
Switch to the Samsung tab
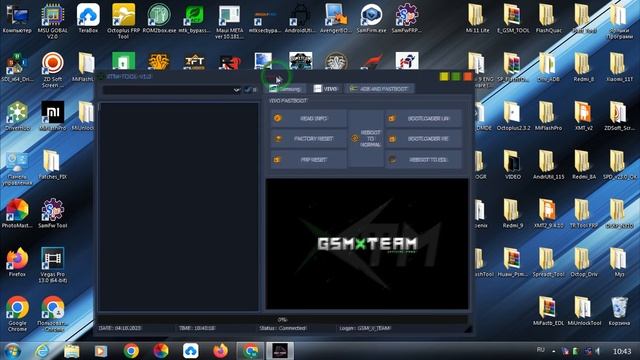coord(286,89)
